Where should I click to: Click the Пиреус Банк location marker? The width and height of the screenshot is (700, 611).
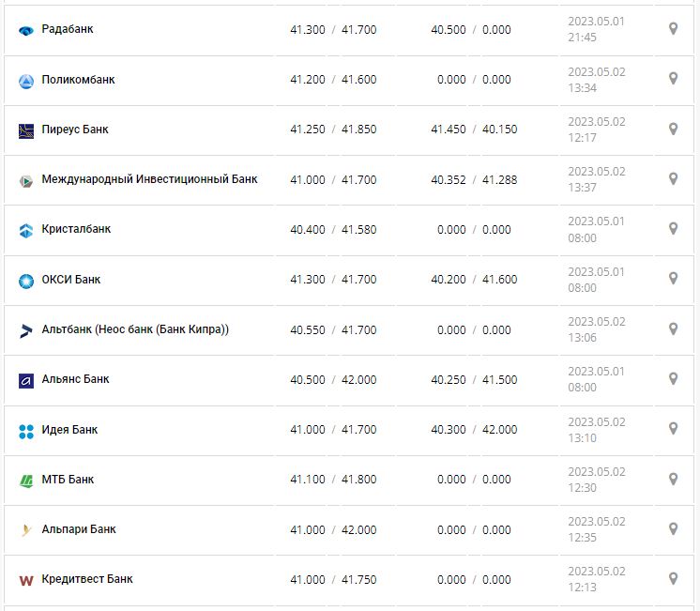[x=673, y=130]
